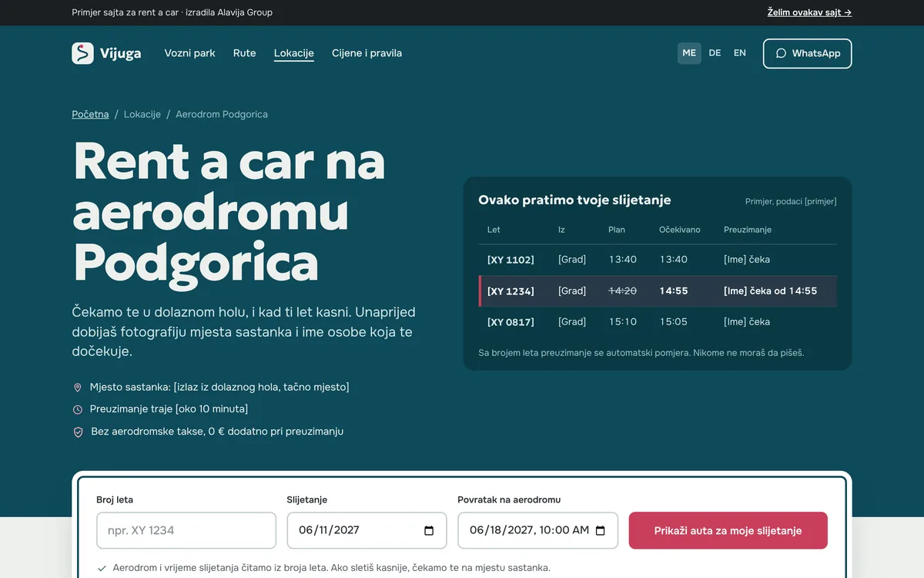Viewport: 924px width, 578px height.
Task: Select highlighted flight row [XY 1234]
Action: tap(658, 291)
